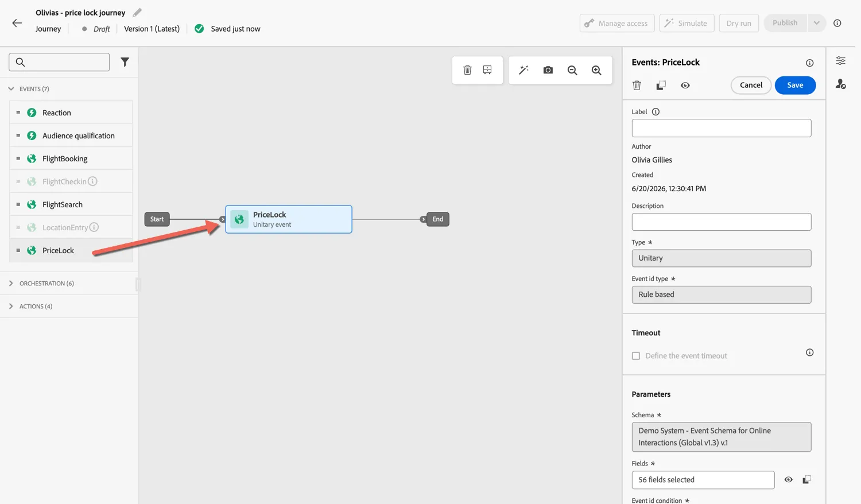This screenshot has width=861, height=504.
Task: Select the Audience qualification event
Action: coord(71,135)
